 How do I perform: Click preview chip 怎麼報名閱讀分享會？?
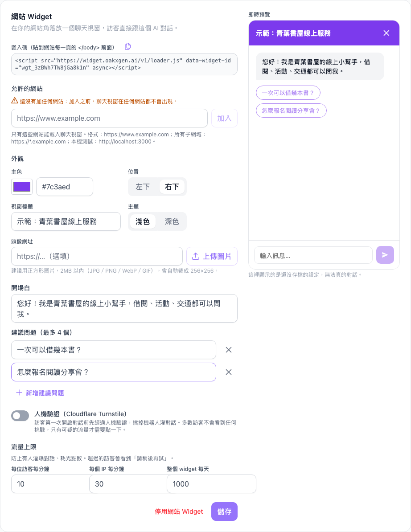point(291,110)
